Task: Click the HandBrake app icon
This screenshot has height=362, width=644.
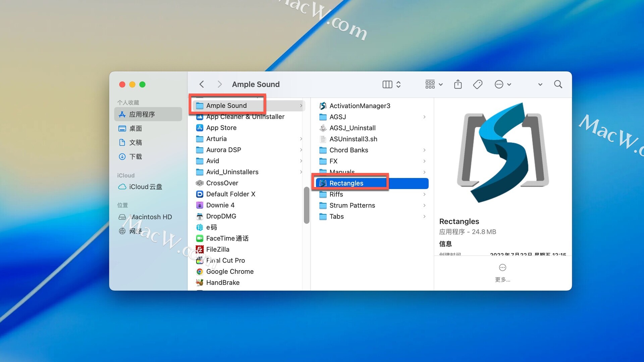Action: [200, 283]
